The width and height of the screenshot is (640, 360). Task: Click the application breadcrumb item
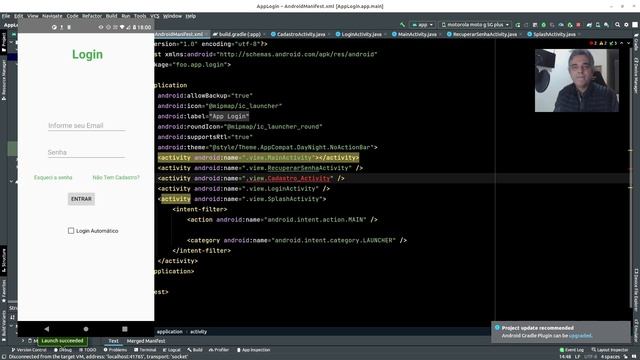point(170,332)
